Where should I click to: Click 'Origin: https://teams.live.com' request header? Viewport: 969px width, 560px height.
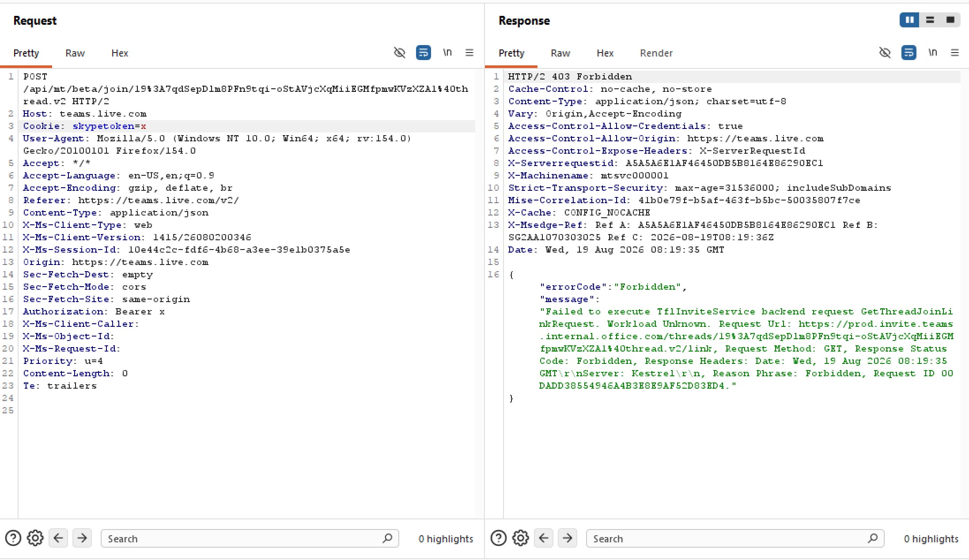(x=115, y=262)
